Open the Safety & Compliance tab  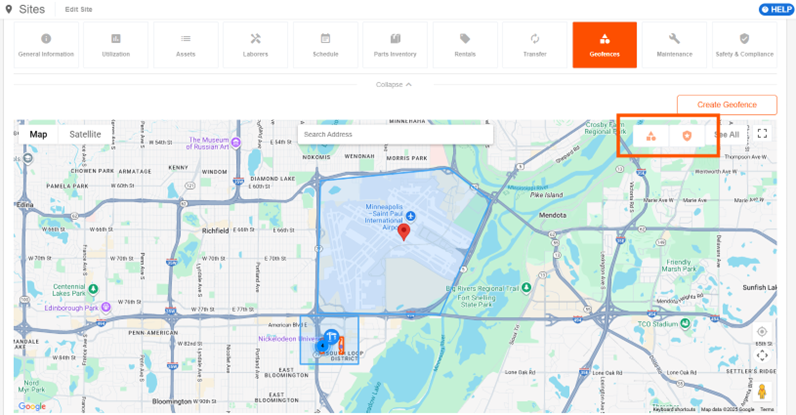(x=744, y=45)
